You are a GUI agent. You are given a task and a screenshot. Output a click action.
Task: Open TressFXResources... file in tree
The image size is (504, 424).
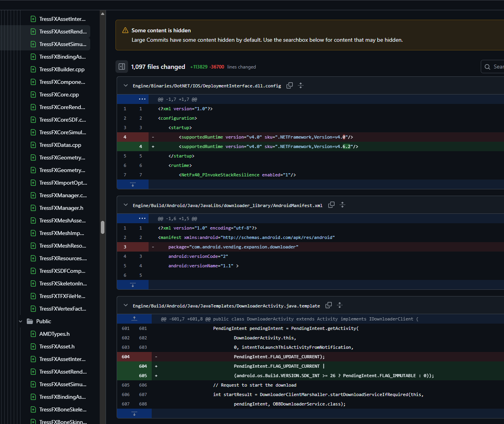(62, 258)
